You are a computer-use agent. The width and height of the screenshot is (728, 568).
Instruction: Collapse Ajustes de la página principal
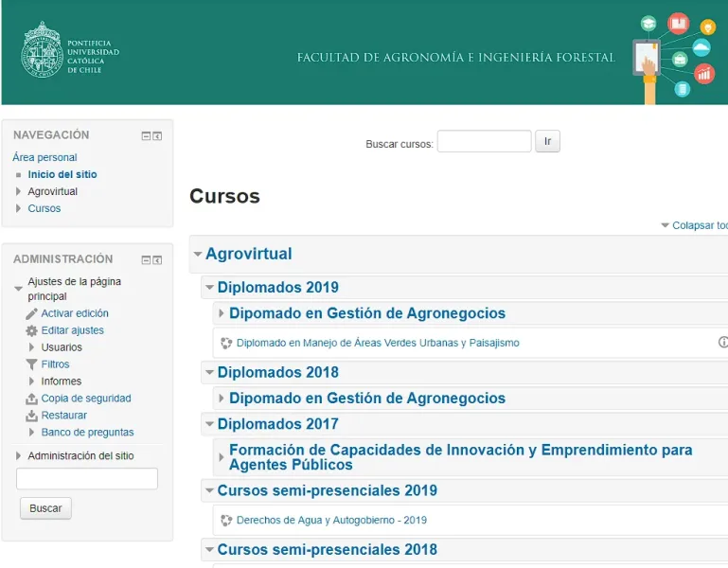click(x=18, y=289)
